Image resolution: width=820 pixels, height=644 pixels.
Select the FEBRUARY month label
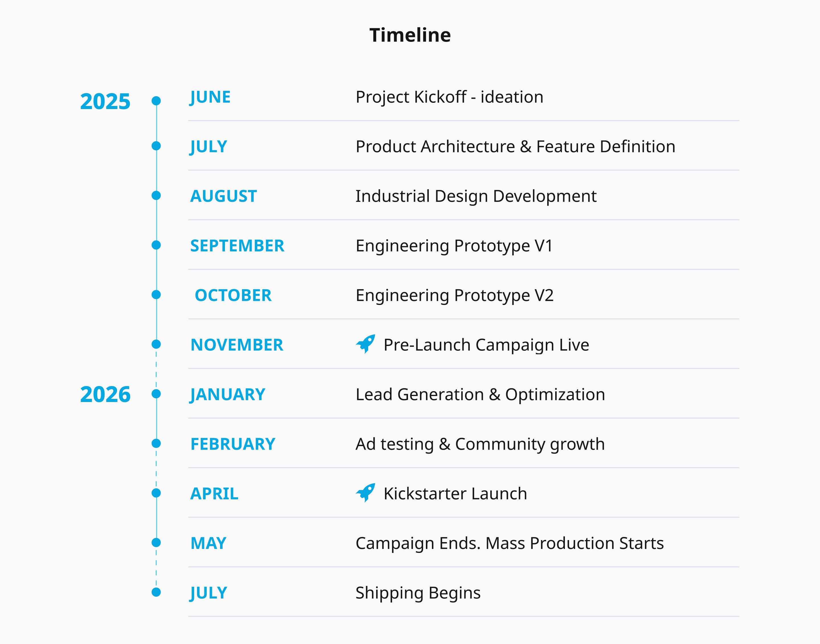(233, 444)
